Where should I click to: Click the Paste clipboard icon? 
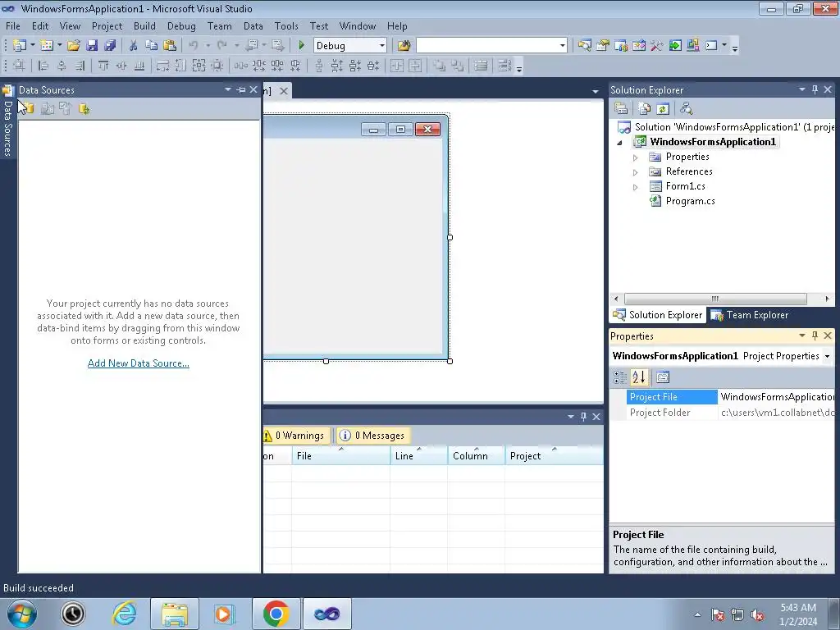[170, 46]
